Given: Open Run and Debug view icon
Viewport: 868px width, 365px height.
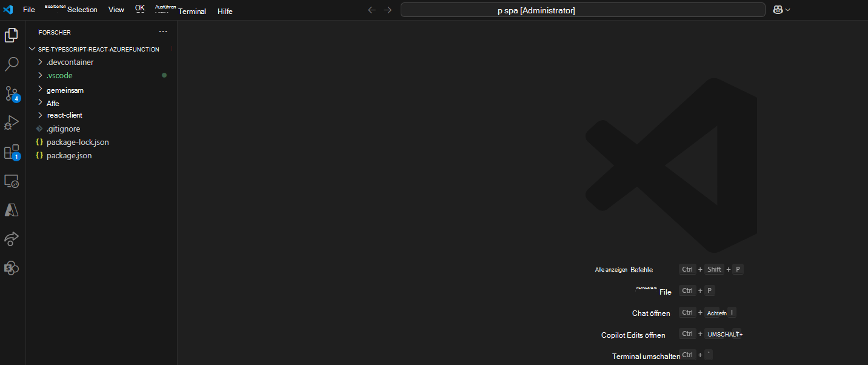Looking at the screenshot, I should (12, 123).
